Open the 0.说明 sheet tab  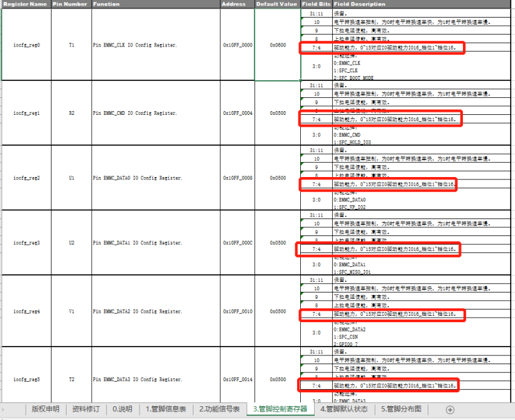[x=122, y=409]
